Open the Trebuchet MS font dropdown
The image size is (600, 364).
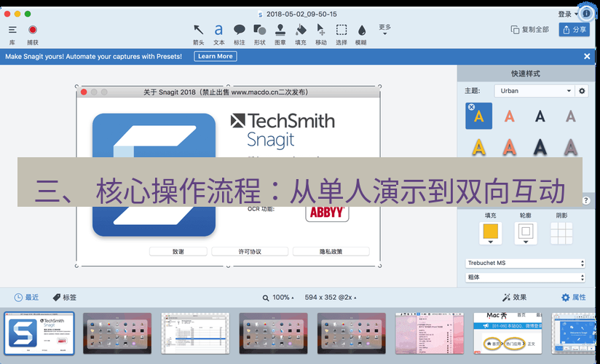point(525,263)
